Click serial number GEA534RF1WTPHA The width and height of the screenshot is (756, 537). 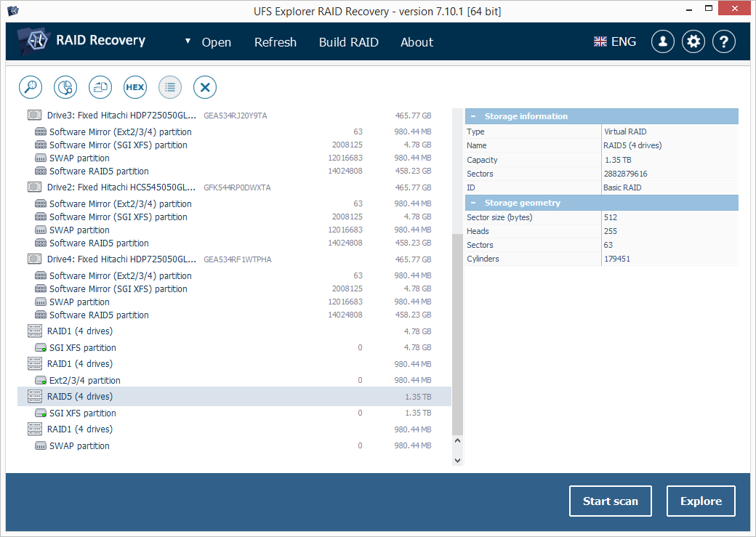(237, 260)
